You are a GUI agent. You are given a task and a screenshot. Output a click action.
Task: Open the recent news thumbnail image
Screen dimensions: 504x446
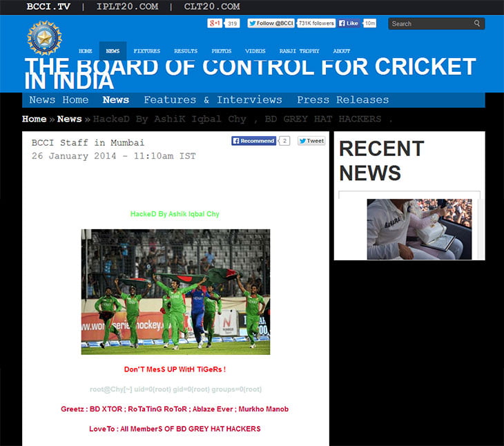tap(420, 229)
